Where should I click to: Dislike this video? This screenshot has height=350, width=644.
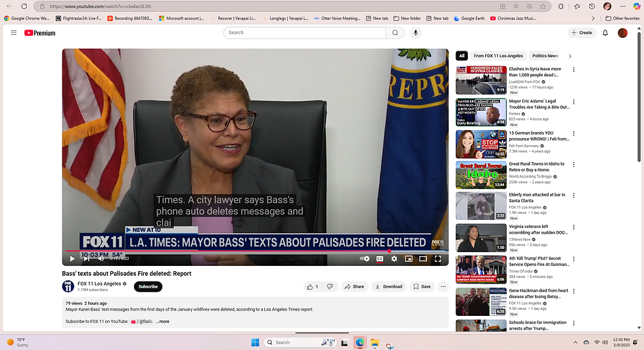click(330, 287)
